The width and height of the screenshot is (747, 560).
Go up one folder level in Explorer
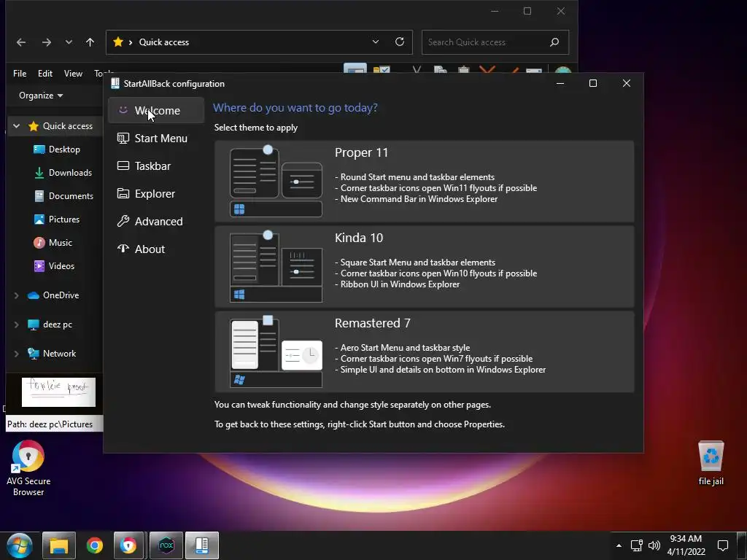(90, 42)
